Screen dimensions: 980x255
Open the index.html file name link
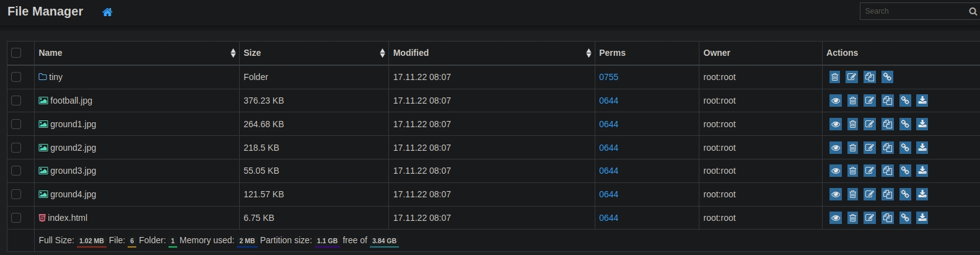point(68,218)
